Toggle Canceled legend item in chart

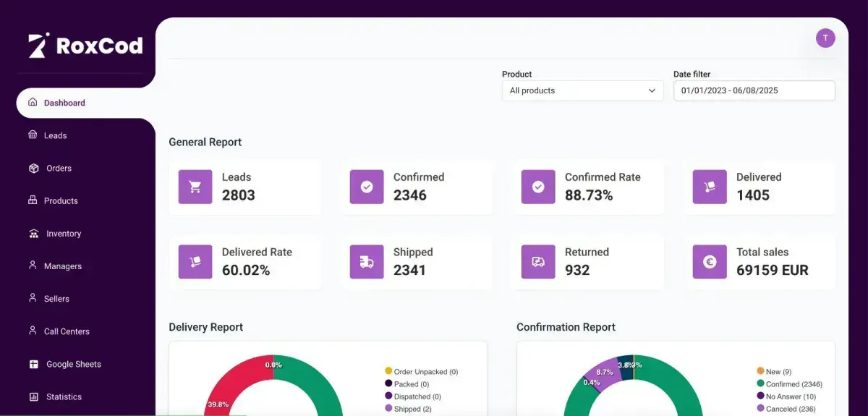click(789, 409)
